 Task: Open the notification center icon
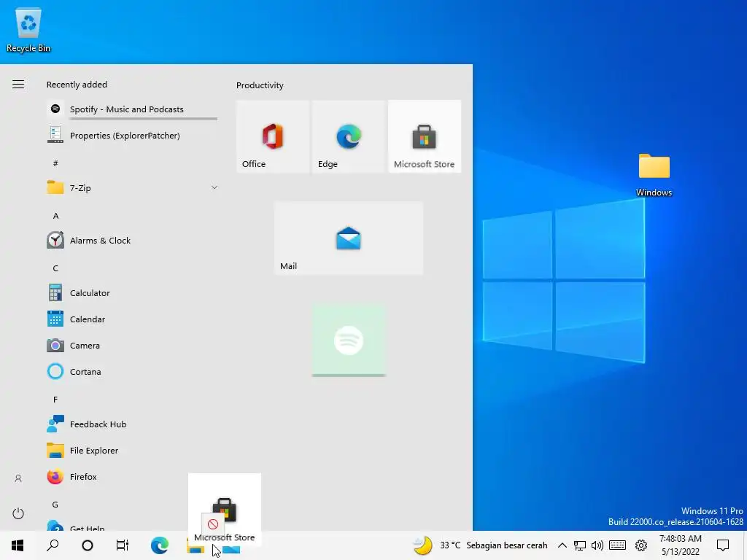(x=723, y=545)
